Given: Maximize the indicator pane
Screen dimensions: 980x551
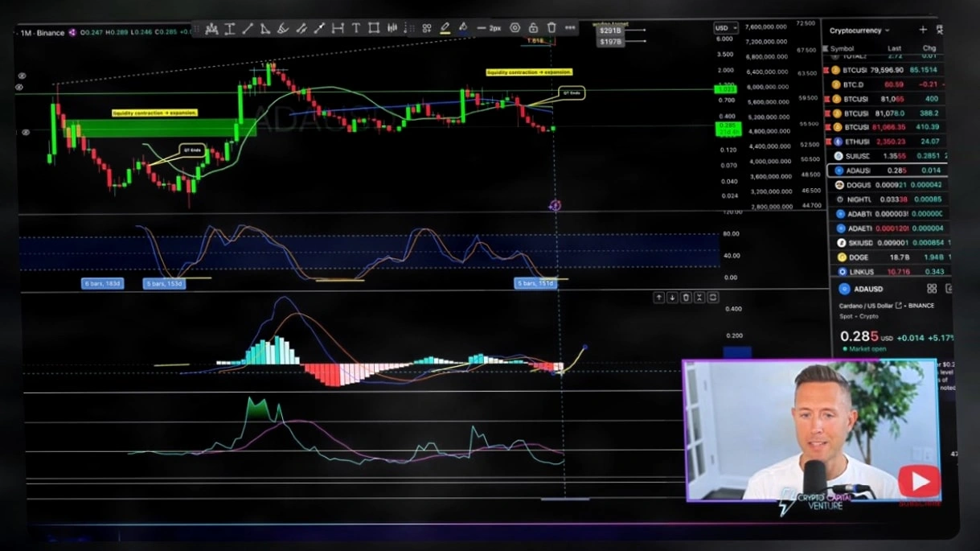Looking at the screenshot, I should (x=713, y=298).
